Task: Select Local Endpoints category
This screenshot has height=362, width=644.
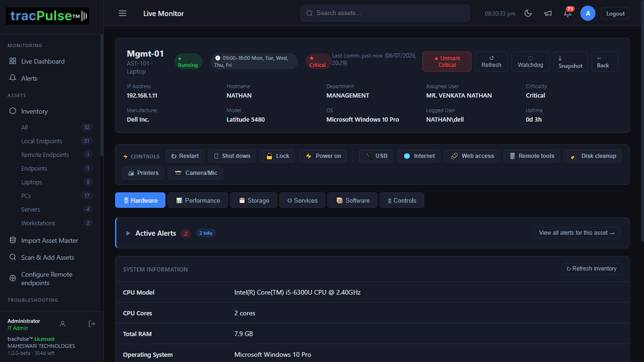Action: (50, 141)
